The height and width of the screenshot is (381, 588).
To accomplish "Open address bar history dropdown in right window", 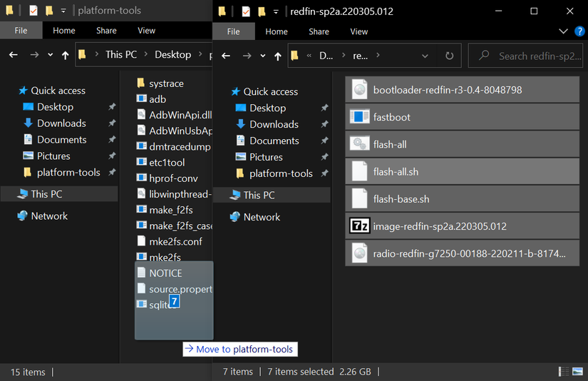I will (x=425, y=56).
